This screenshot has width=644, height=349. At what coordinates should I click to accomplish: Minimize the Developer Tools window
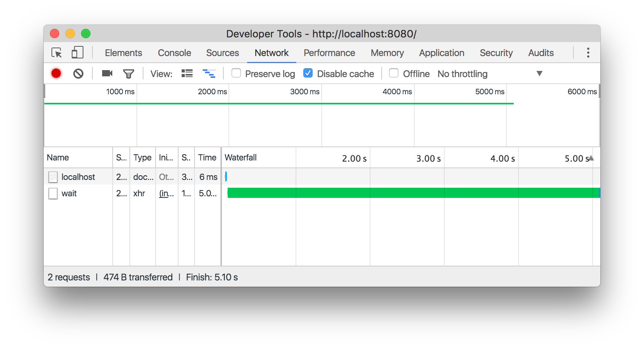(70, 33)
